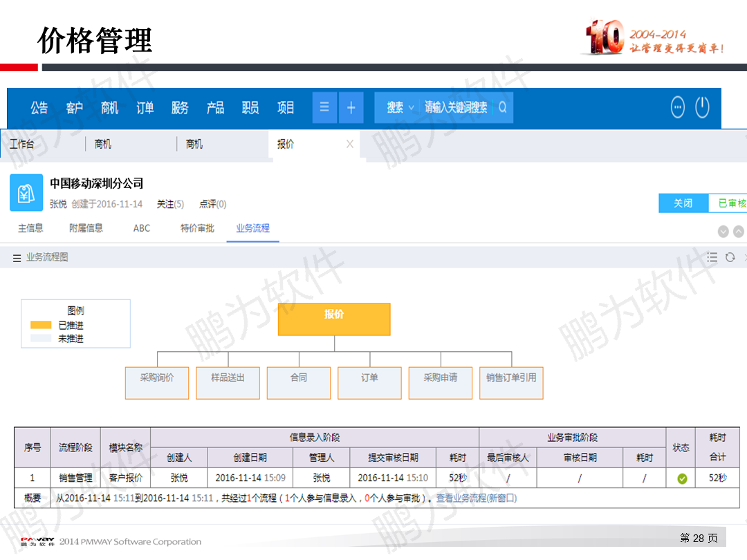747x560 pixels.
Task: Click the refresh icon in flowchart panel
Action: (x=730, y=258)
